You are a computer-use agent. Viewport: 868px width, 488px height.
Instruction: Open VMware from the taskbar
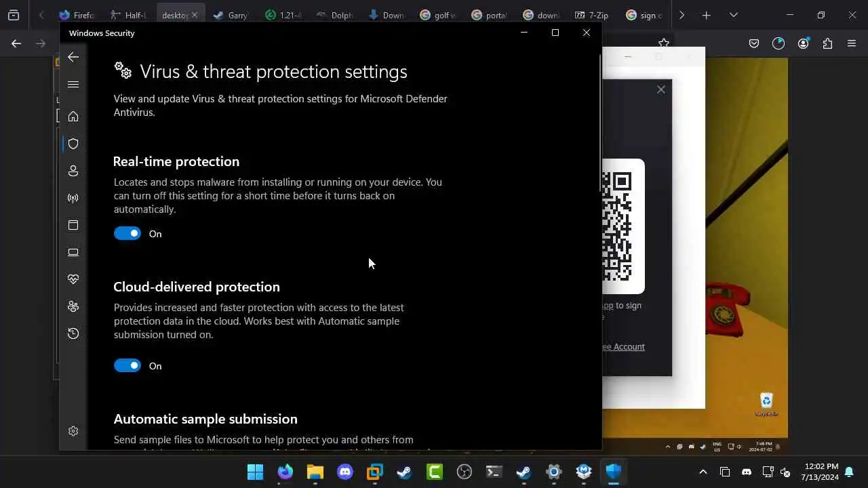pyautogui.click(x=375, y=472)
